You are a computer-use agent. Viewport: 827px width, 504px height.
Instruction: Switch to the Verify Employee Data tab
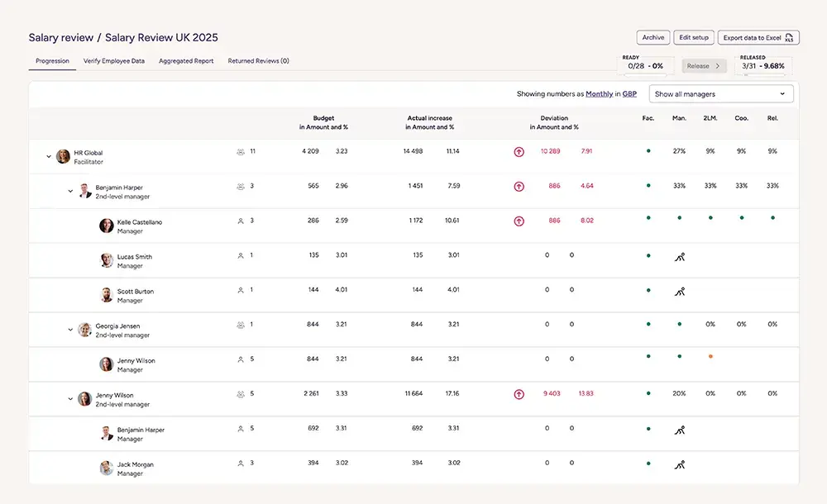point(114,61)
